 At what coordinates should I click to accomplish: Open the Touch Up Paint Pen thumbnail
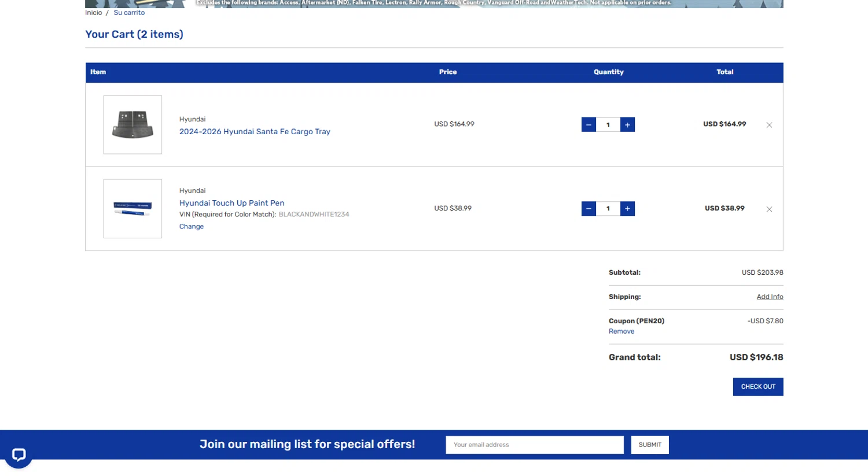tap(133, 209)
